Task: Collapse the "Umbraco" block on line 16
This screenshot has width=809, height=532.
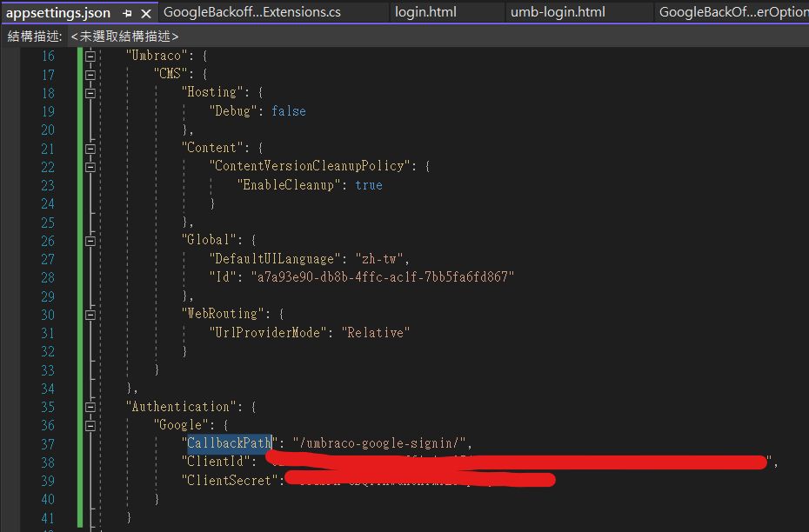Action: click(x=90, y=56)
